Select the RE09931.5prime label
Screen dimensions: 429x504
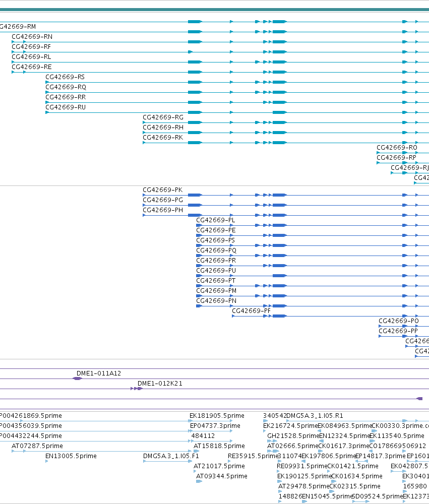coord(301,466)
